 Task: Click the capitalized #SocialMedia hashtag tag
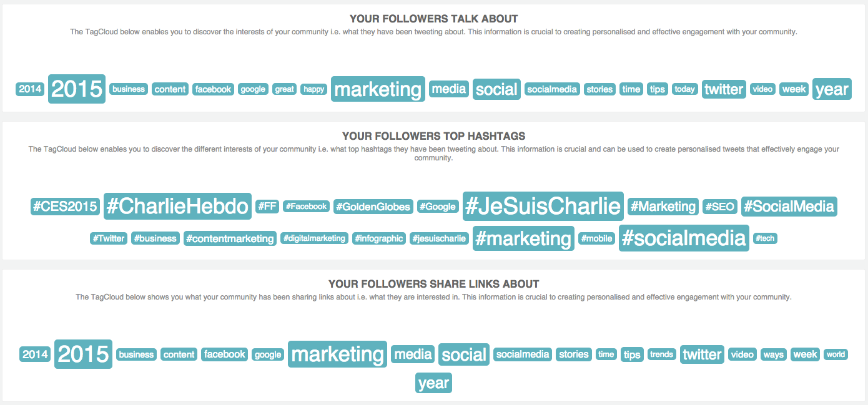pyautogui.click(x=789, y=207)
